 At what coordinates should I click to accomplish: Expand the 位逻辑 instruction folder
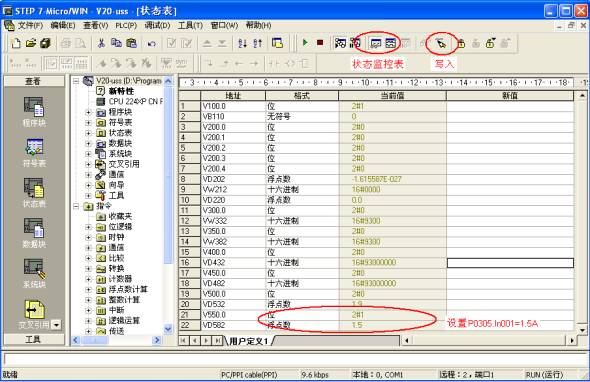tap(88, 227)
